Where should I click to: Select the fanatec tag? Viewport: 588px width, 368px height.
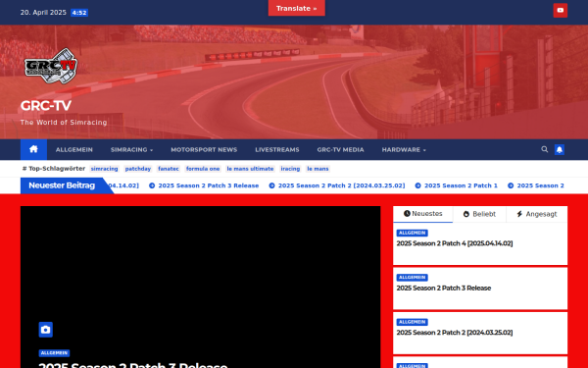(x=169, y=169)
